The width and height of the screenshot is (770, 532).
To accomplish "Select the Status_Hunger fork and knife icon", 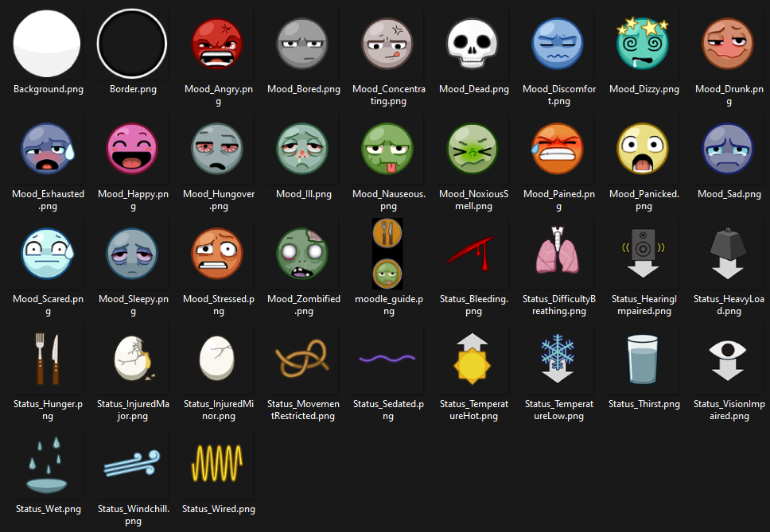I will click(x=47, y=359).
